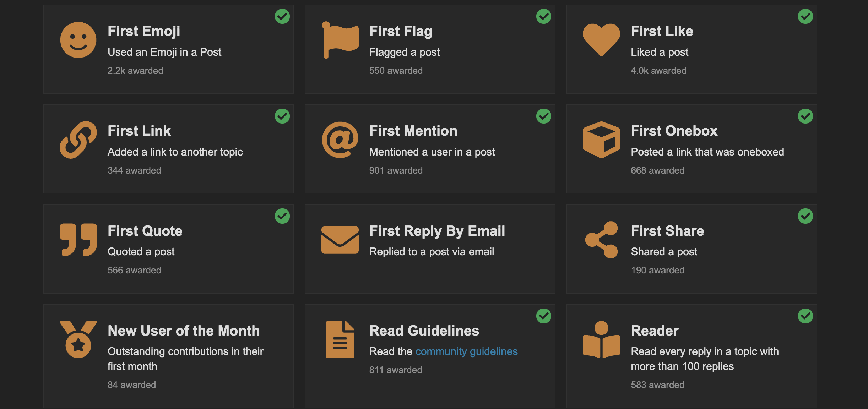The height and width of the screenshot is (409, 868).
Task: Click the smiley icon for First Emoji badge
Action: pyautogui.click(x=78, y=39)
